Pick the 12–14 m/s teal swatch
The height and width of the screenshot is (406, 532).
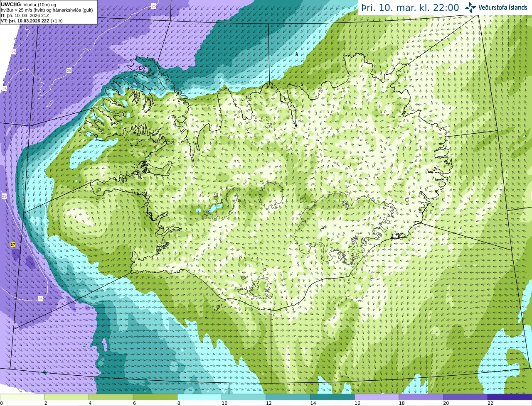pos(288,397)
